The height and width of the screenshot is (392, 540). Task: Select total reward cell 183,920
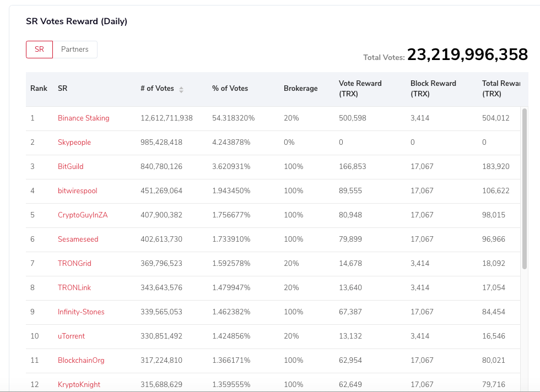pos(495,167)
